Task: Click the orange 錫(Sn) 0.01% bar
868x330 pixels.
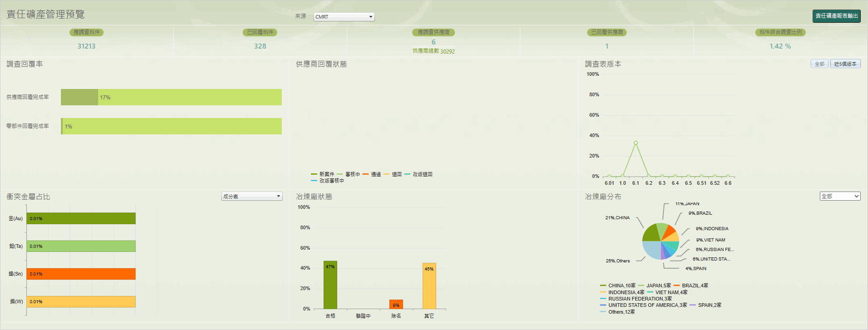Action: (x=81, y=274)
